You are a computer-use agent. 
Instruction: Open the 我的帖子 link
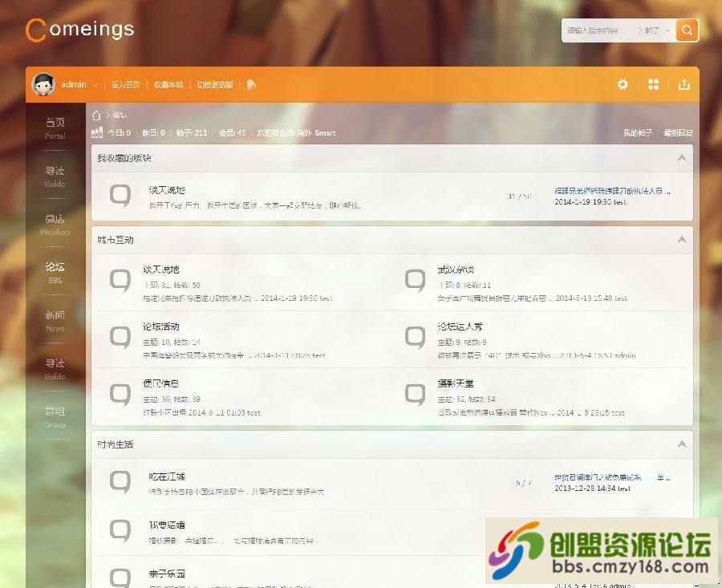click(638, 132)
